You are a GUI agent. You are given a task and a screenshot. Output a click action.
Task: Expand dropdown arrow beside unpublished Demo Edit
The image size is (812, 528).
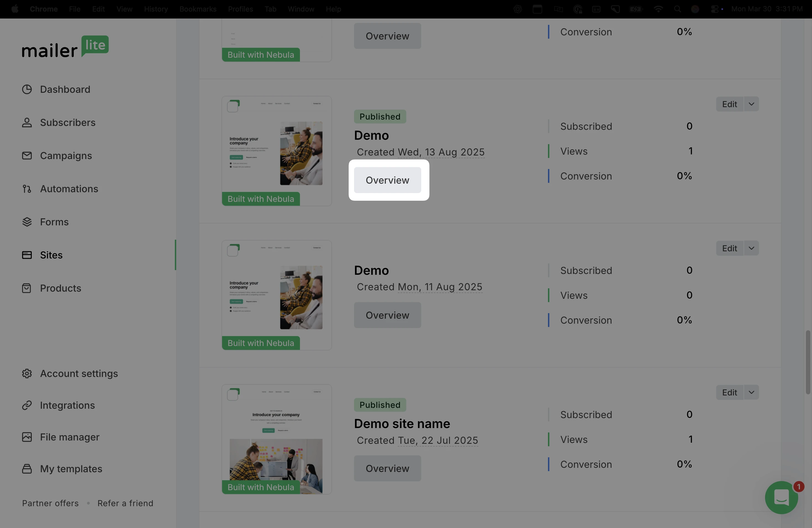click(751, 248)
